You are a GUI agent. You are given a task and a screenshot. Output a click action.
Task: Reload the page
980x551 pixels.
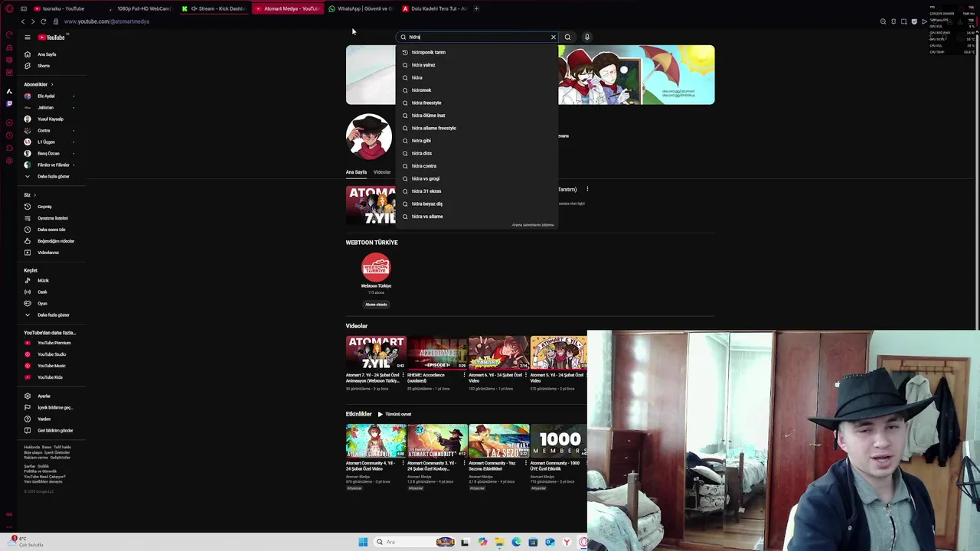(43, 21)
